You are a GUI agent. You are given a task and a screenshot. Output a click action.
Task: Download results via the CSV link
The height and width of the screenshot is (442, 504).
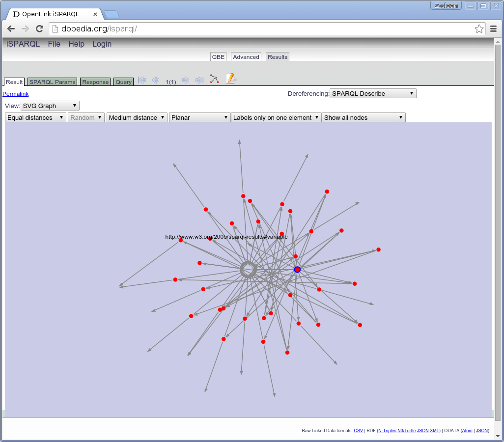(x=358, y=431)
